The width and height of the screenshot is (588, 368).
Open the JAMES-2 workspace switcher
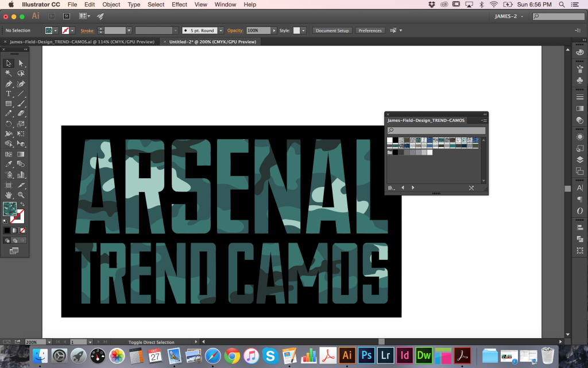coord(509,16)
